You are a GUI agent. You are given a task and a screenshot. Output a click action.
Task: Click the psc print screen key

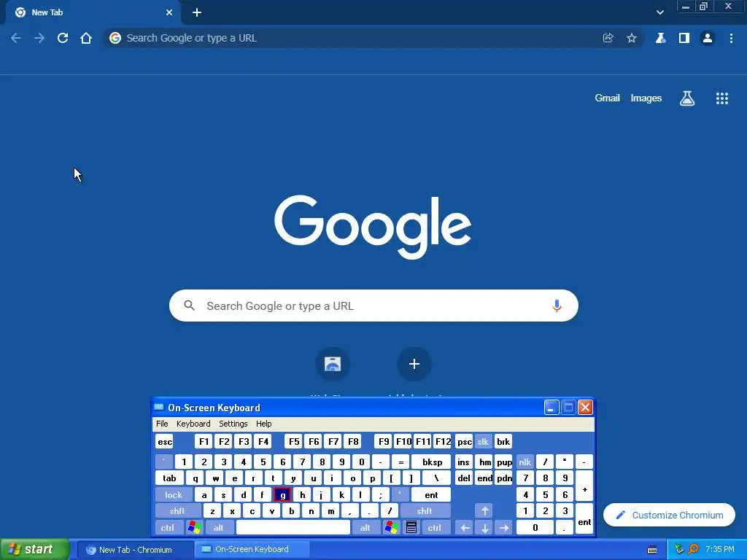464,442
